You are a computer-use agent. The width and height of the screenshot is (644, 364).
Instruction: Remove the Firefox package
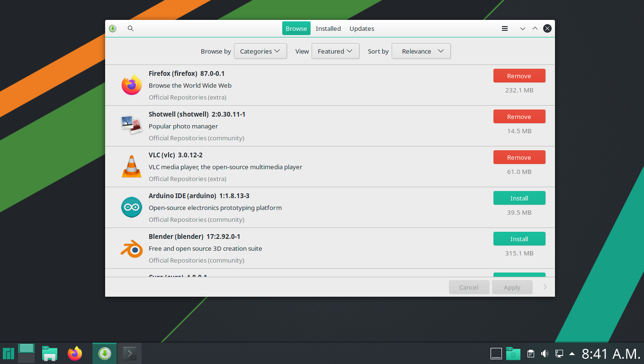click(519, 76)
